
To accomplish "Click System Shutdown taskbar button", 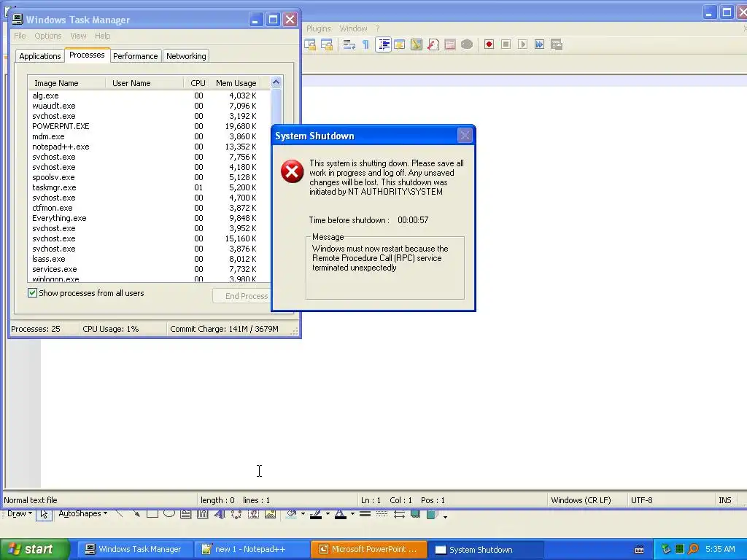I will [x=485, y=550].
